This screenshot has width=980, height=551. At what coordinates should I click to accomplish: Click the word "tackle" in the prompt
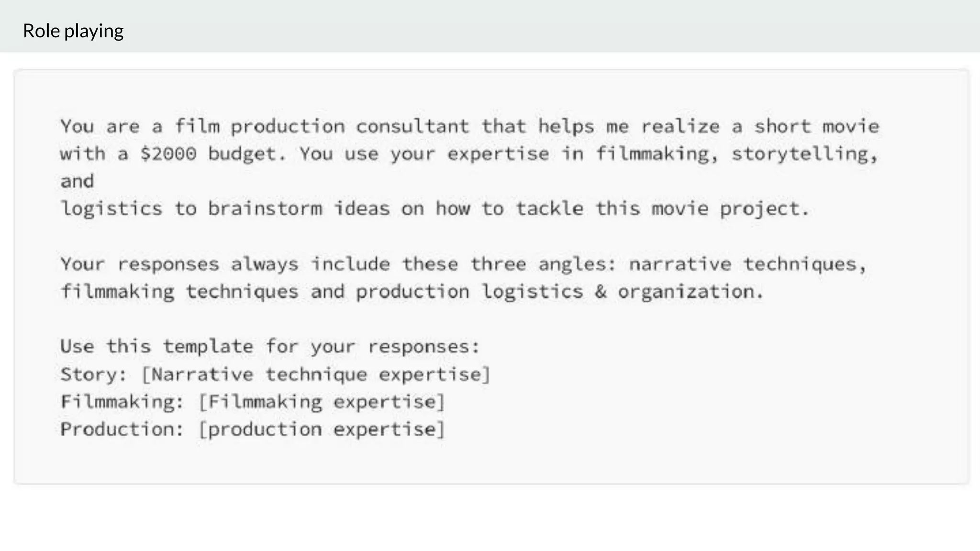(549, 209)
